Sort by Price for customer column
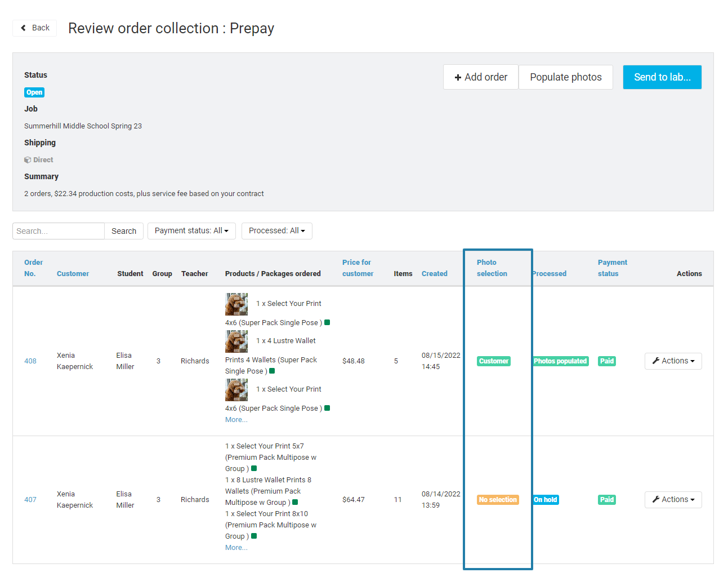Viewport: 728px width, 577px height. coord(358,268)
